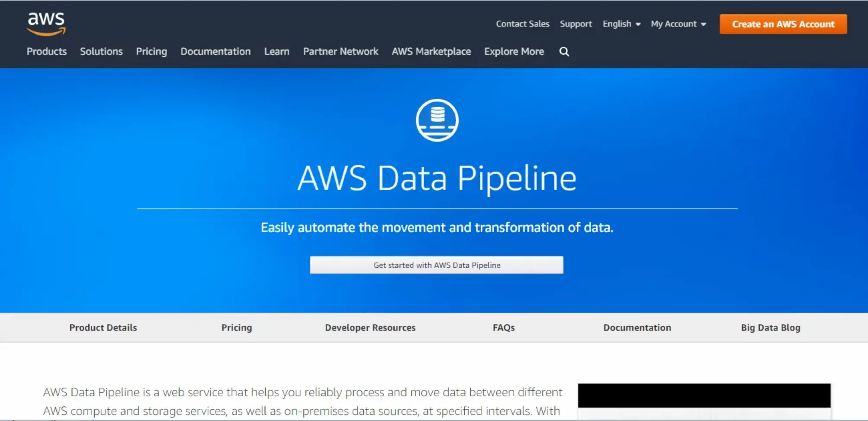Open the Explore More menu
Screen dimensions: 868x421
(514, 52)
